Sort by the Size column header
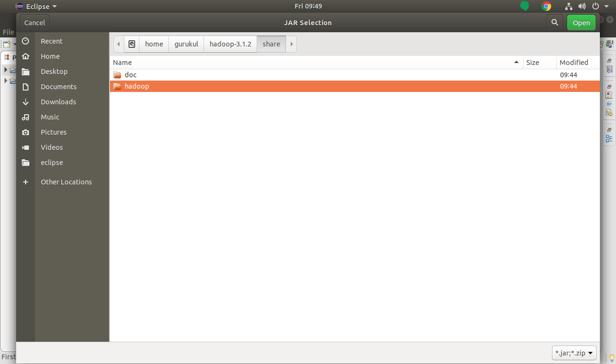616x364 pixels. pyautogui.click(x=540, y=63)
